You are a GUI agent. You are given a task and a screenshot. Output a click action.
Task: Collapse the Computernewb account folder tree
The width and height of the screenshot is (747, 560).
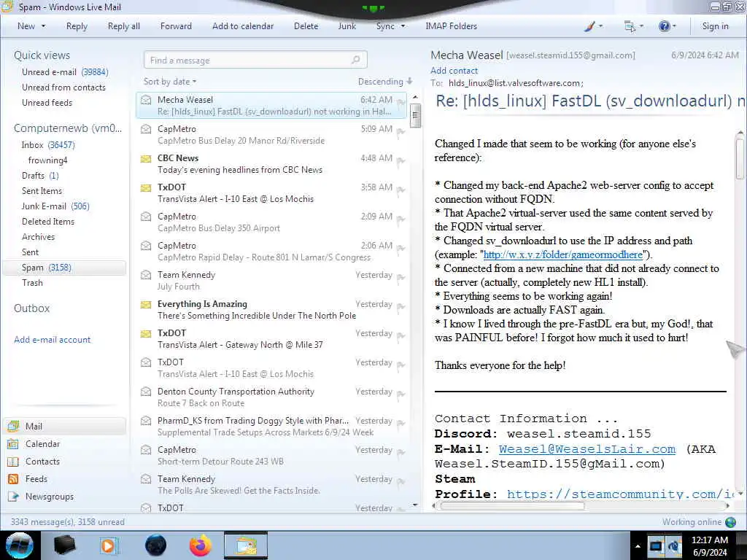click(x=68, y=128)
